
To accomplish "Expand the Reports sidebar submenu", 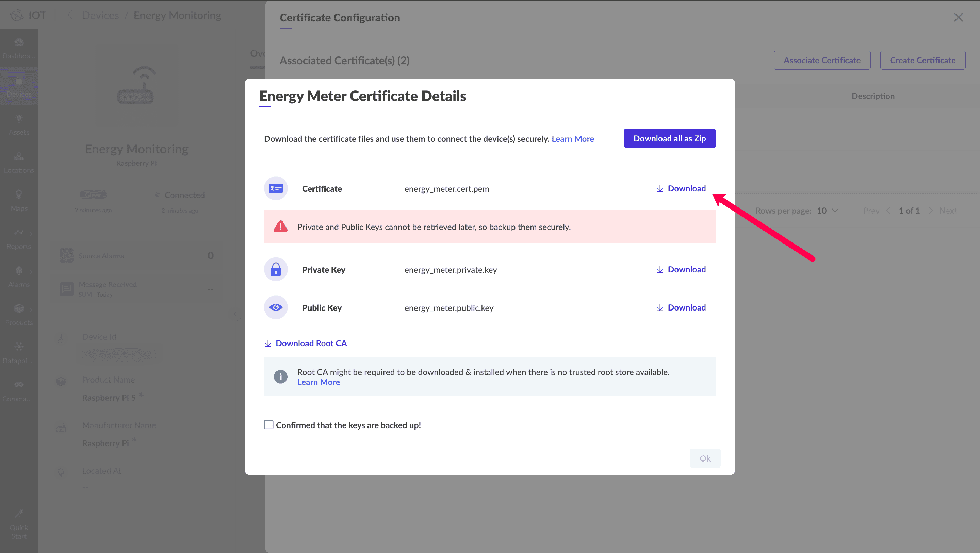I will [31, 234].
